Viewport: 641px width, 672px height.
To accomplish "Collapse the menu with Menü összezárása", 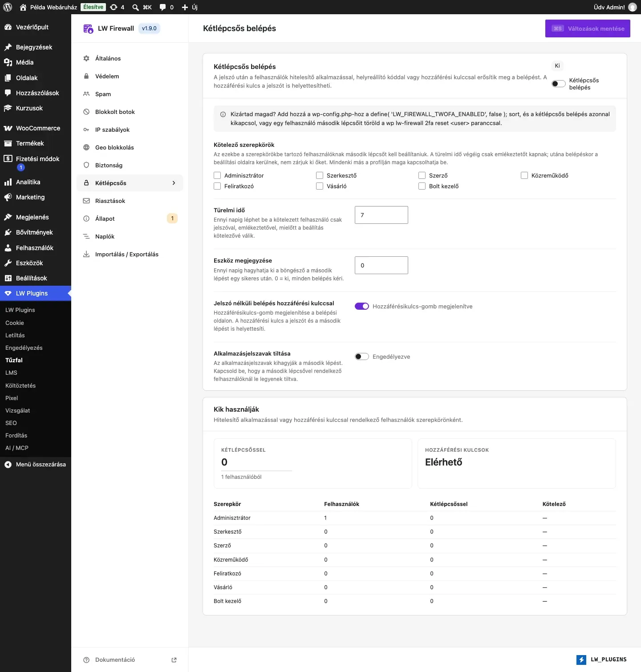I will [x=36, y=464].
